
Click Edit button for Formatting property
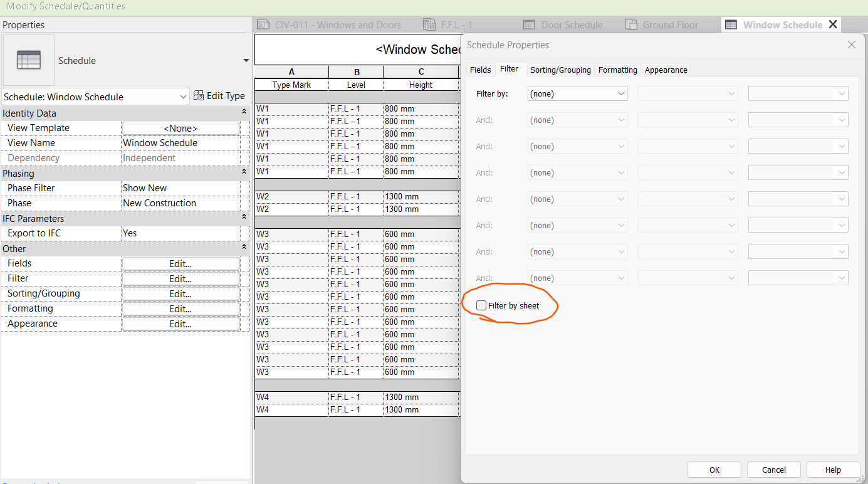pyautogui.click(x=180, y=308)
